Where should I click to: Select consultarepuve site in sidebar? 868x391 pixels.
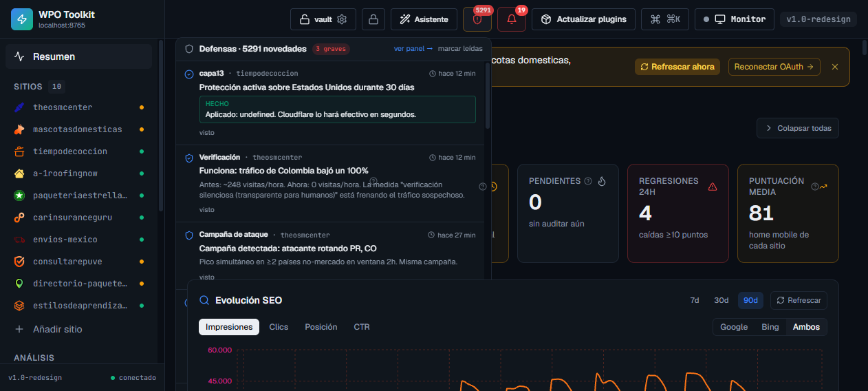pos(78,262)
